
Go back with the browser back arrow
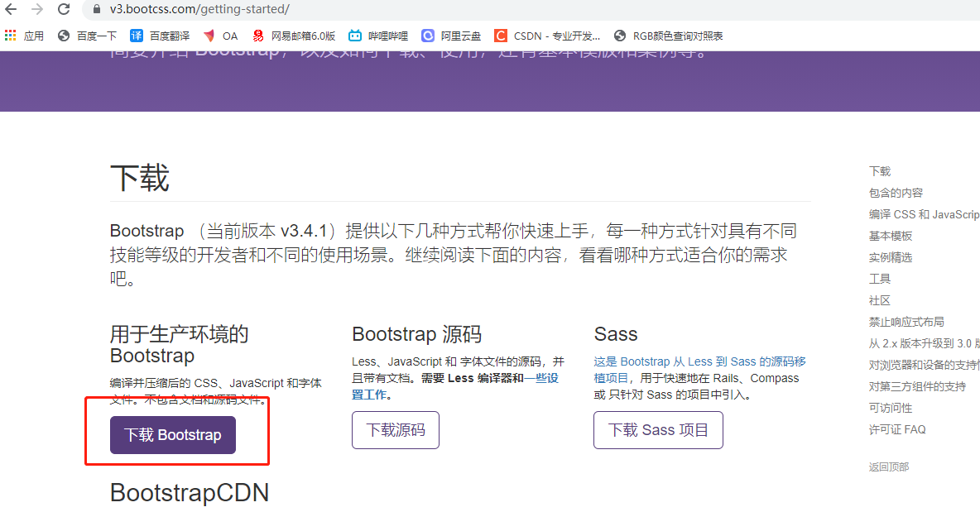[12, 9]
